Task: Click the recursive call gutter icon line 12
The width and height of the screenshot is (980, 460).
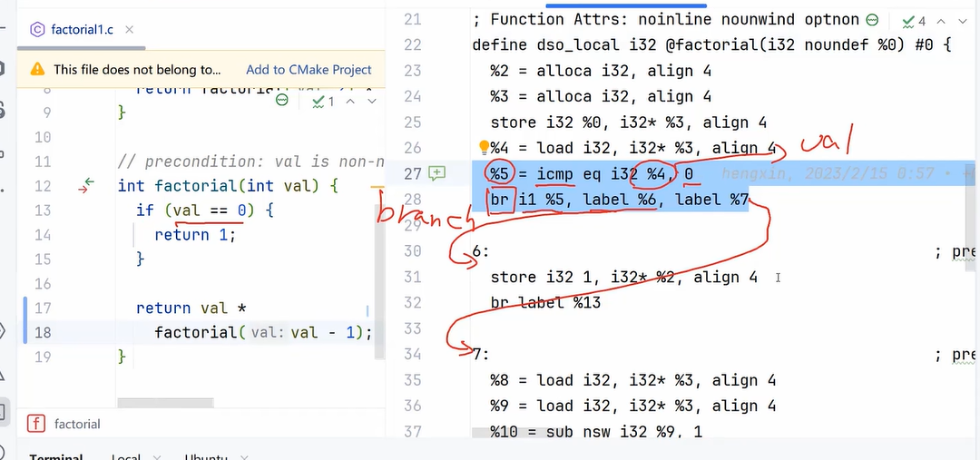Action: click(x=87, y=186)
